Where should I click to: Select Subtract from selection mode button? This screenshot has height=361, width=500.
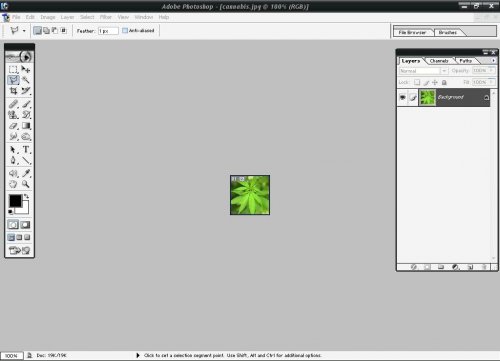click(55, 31)
